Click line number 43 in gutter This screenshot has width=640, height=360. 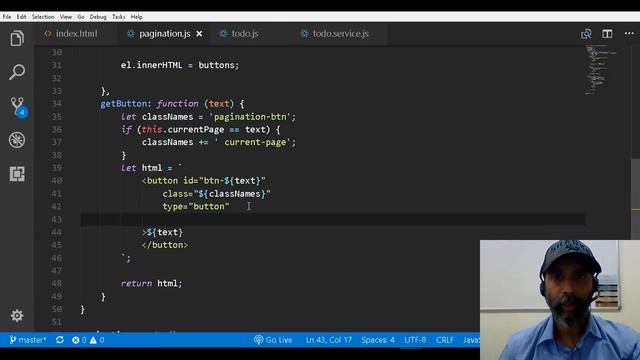tap(57, 219)
